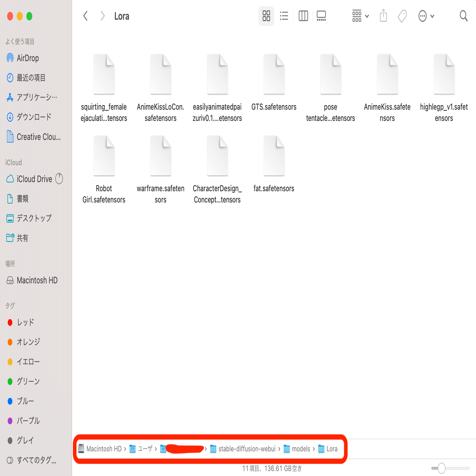Select the fat.safetensors file
The width and height of the screenshot is (476, 476).
[x=274, y=165]
